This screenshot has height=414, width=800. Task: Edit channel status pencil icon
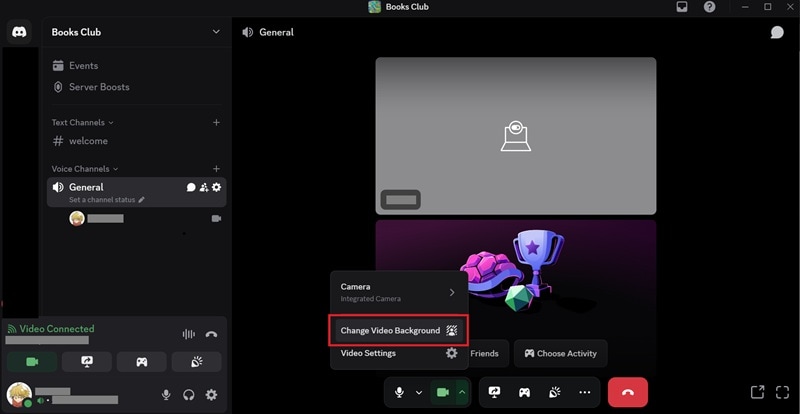141,200
